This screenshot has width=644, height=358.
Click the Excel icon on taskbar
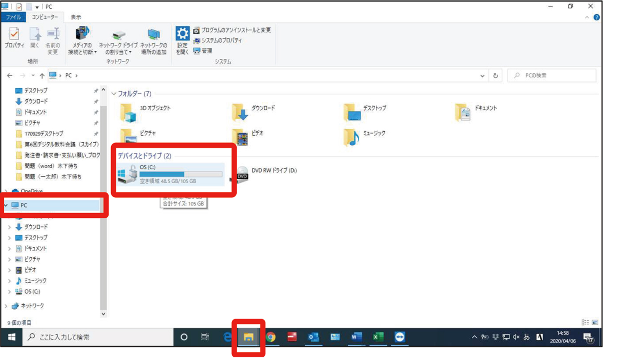click(377, 337)
